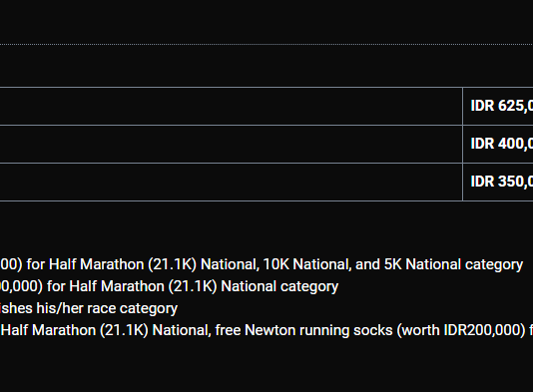Click the "(worth IDR200,000)" text
This screenshot has height=392, width=533.
point(460,330)
